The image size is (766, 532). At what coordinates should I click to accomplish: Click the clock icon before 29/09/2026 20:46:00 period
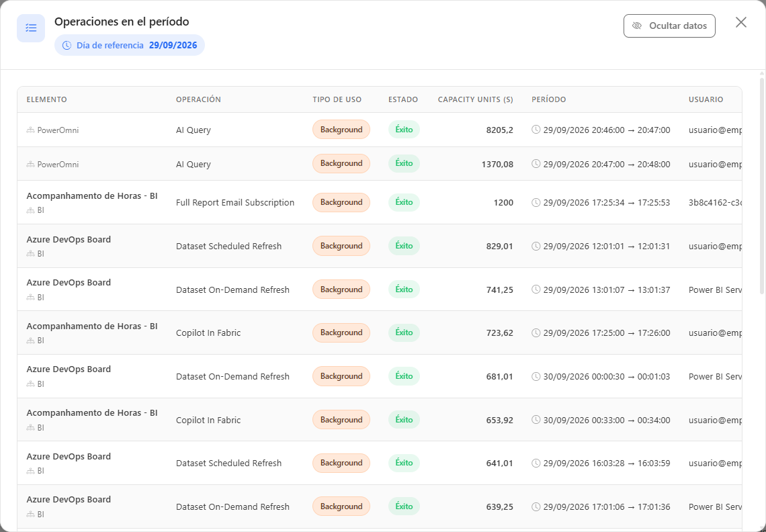[536, 130]
